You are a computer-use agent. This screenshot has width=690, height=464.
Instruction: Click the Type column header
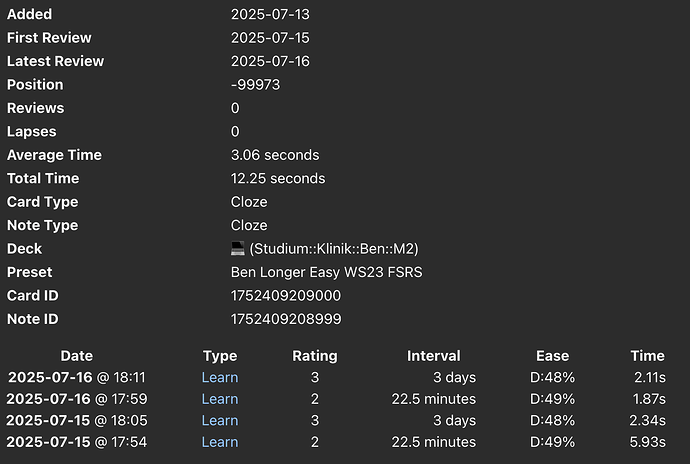(220, 356)
